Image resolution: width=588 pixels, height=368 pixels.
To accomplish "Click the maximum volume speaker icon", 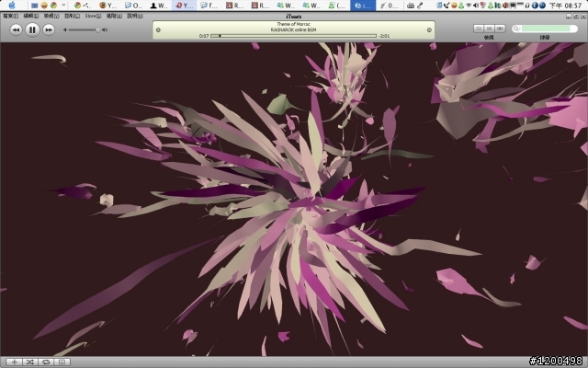I will (x=105, y=30).
